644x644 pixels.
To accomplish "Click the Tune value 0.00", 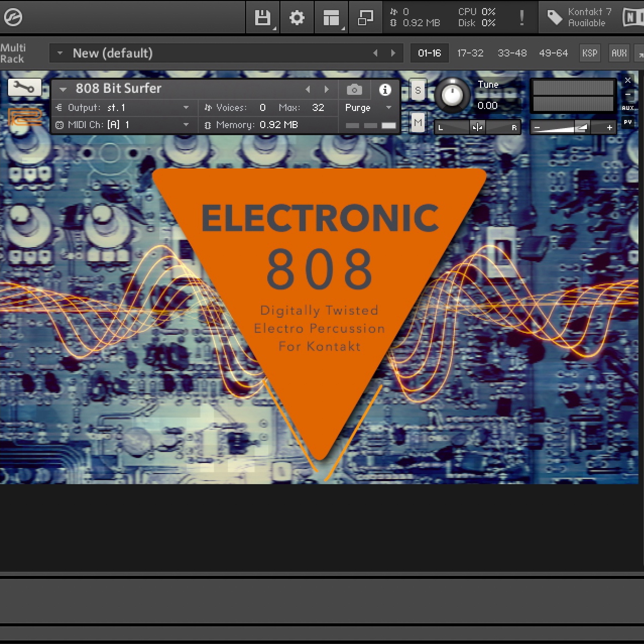I will click(487, 105).
